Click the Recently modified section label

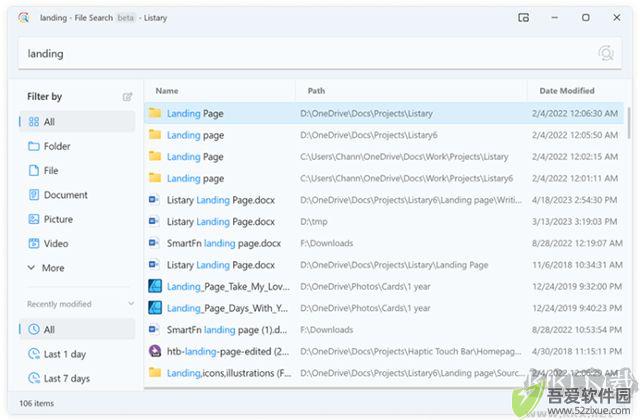click(59, 304)
